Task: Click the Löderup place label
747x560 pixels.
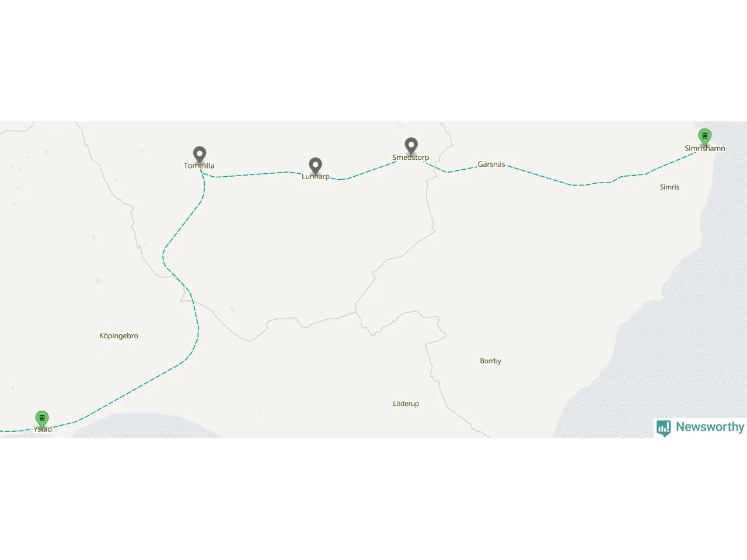Action: pos(406,404)
